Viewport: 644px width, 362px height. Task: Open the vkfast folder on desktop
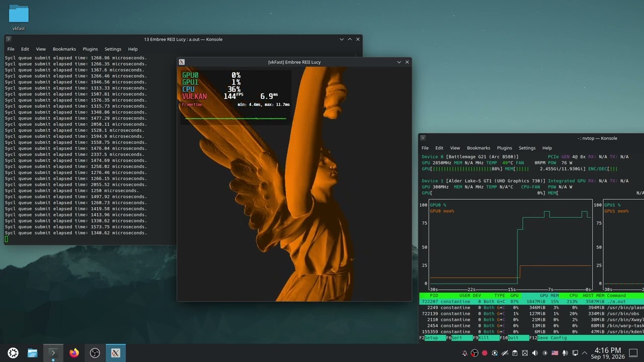[x=19, y=18]
